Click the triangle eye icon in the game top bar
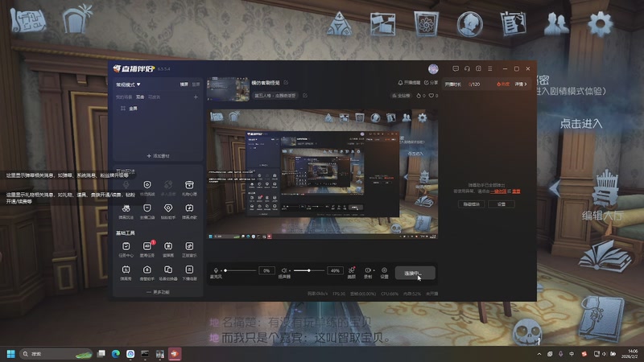The width and height of the screenshot is (644, 362). tap(339, 23)
